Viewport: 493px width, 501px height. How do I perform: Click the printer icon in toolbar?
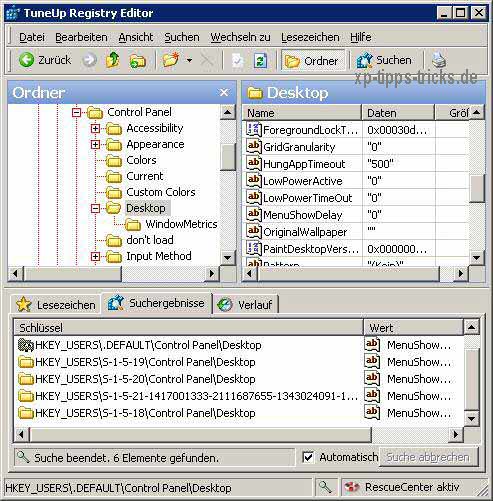pos(439,60)
